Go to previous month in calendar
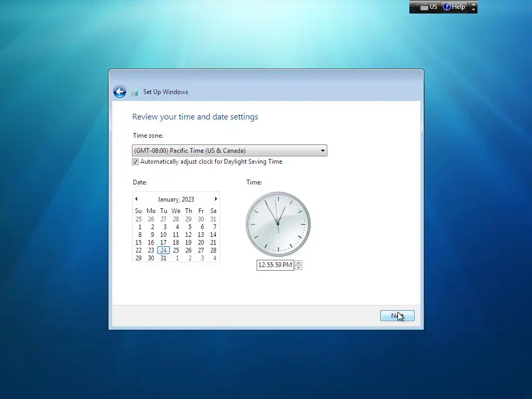 coord(137,199)
